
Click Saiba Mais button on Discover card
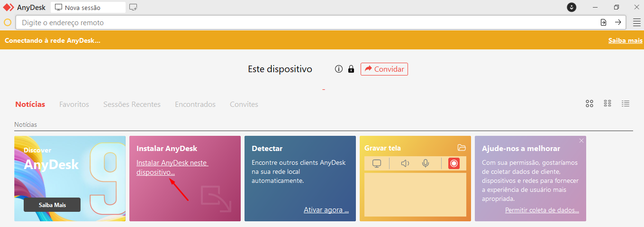[52, 205]
